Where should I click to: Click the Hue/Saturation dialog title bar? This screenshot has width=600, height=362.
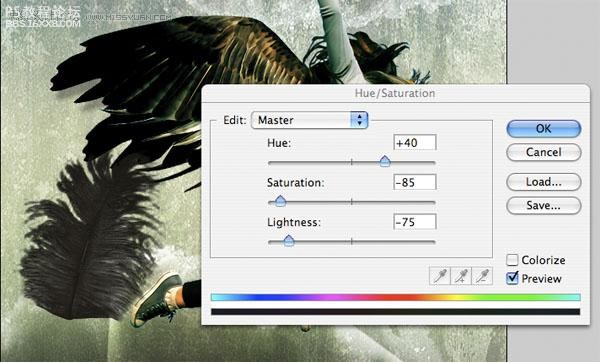point(396,93)
